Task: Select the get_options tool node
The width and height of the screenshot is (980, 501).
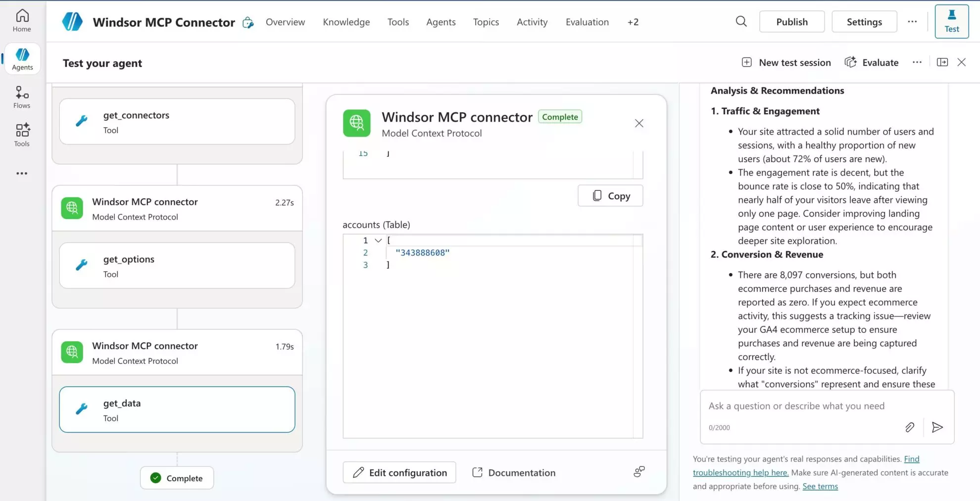Action: tap(177, 266)
